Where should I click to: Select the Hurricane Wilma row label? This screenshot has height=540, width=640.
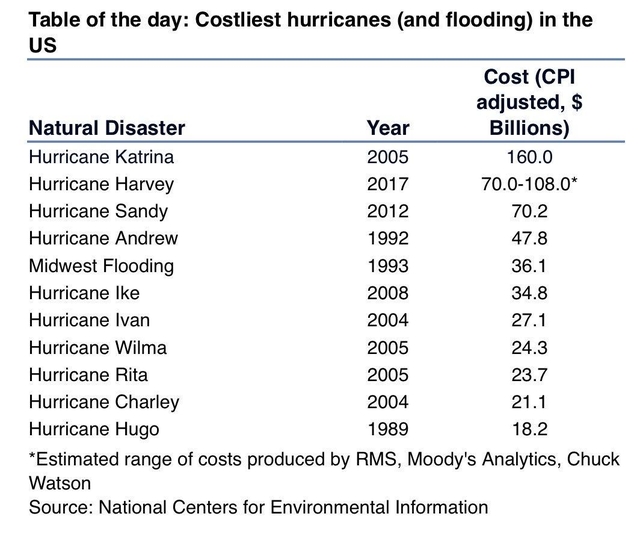tap(98, 348)
